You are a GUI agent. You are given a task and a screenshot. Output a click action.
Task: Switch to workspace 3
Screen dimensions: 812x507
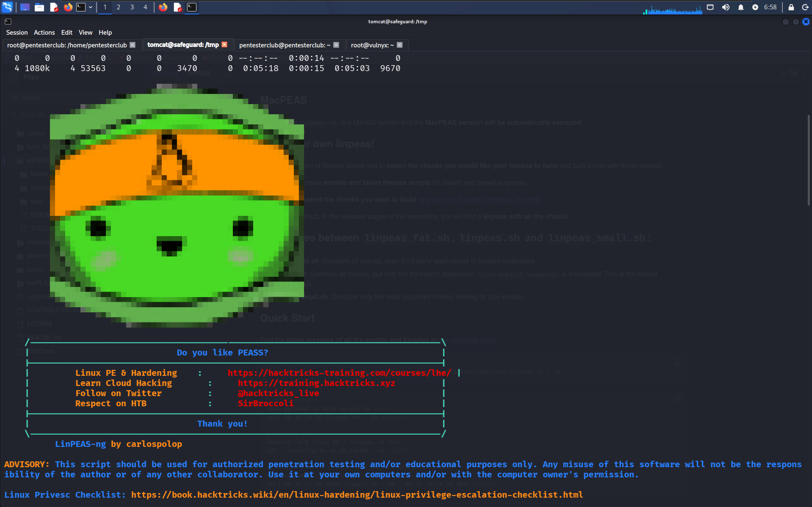click(x=132, y=7)
